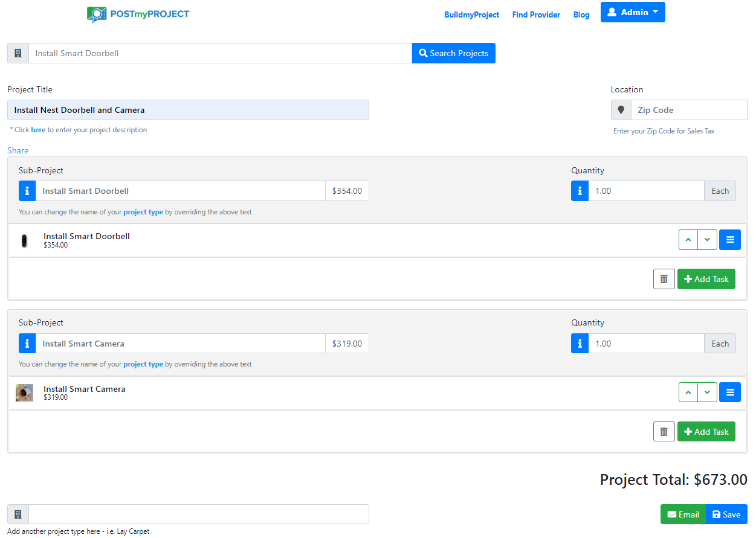Click the Zip Code input field
This screenshot has height=538, width=756.
click(x=689, y=110)
